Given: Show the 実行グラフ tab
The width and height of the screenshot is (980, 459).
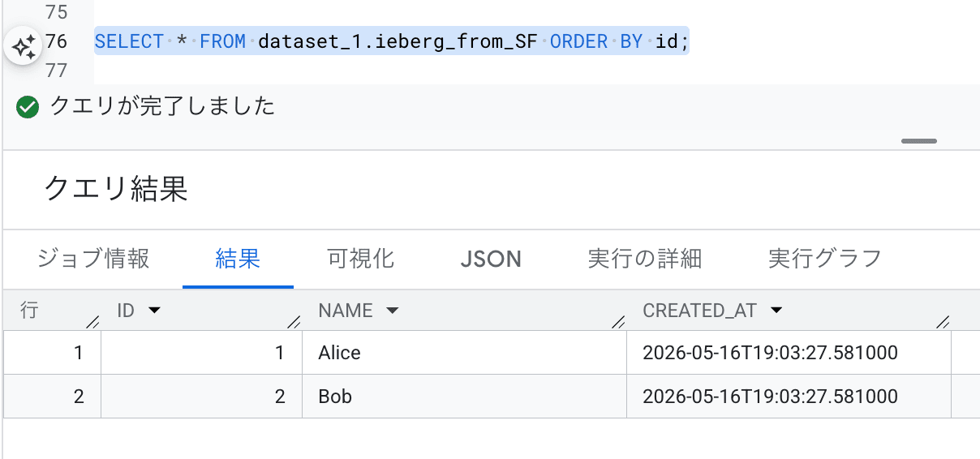Looking at the screenshot, I should (x=825, y=259).
